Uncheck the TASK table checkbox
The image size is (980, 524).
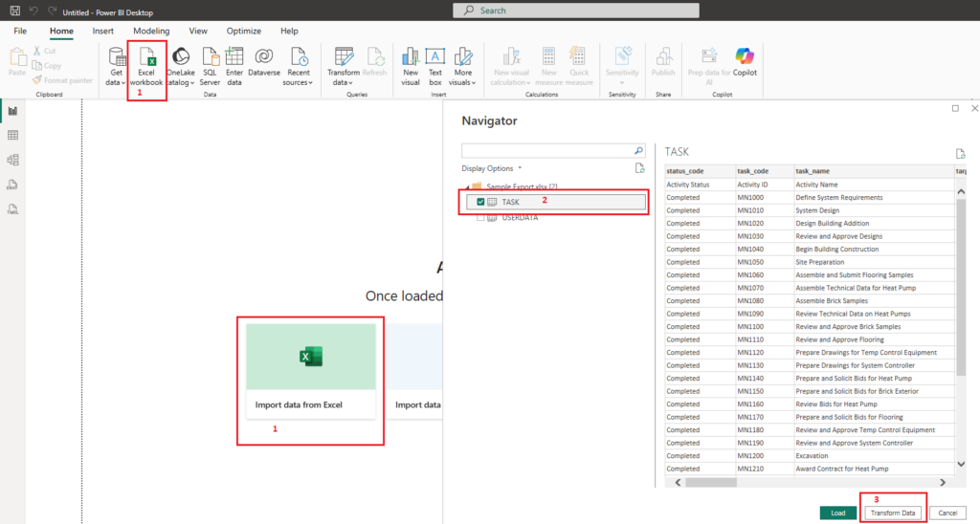[480, 202]
